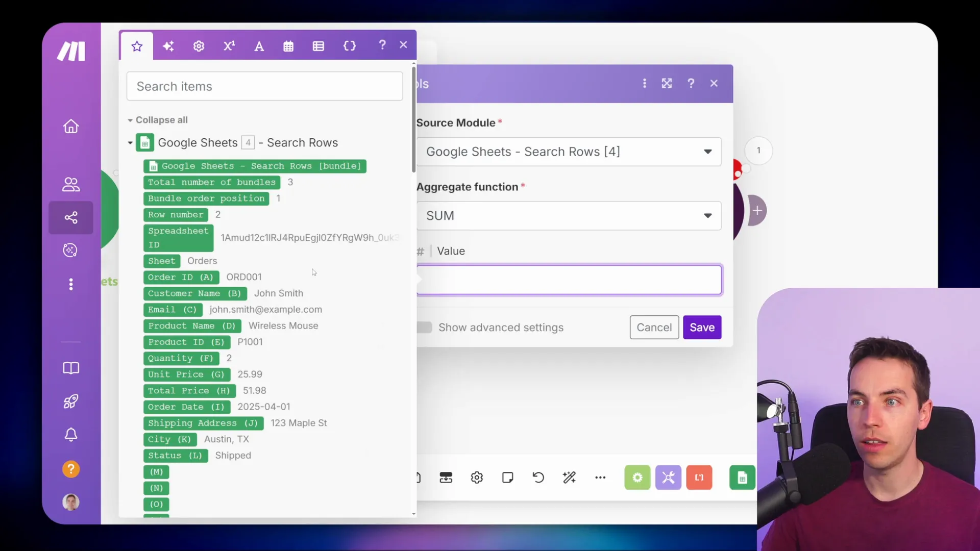Open Notifications bell in sidebar
The image size is (980, 551).
(71, 435)
